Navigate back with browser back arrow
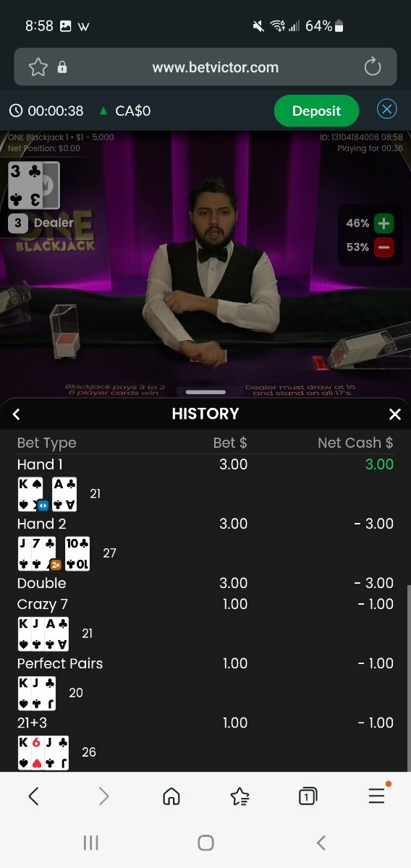 pyautogui.click(x=33, y=796)
